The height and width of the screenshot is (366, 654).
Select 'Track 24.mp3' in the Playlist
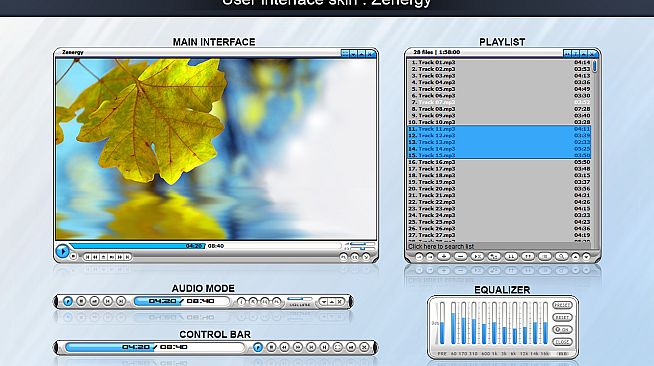click(x=499, y=216)
